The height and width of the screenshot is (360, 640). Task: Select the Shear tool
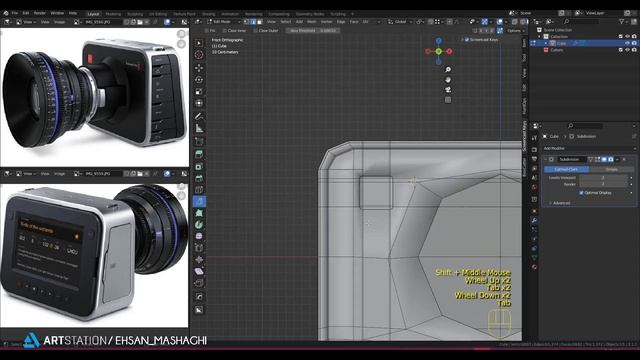point(199,271)
